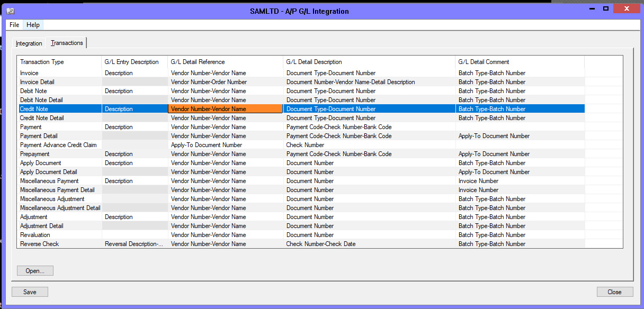644x309 pixels.
Task: Select the Miscellaneous Payment Detail row
Action: click(x=301, y=190)
